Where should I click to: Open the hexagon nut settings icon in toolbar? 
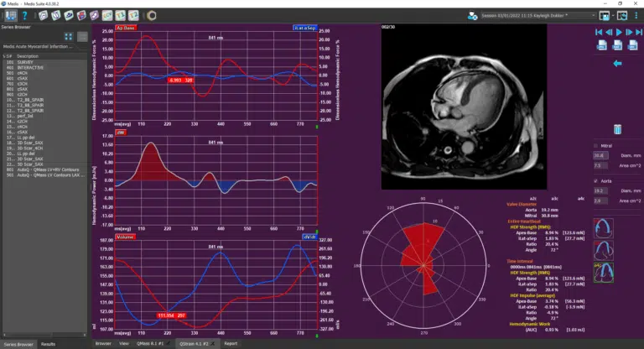point(150,15)
